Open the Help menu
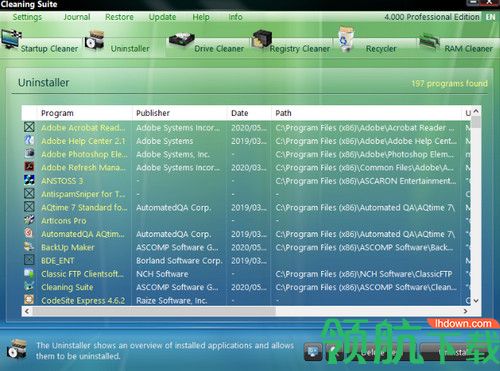This screenshot has height=371, width=500. (x=201, y=17)
